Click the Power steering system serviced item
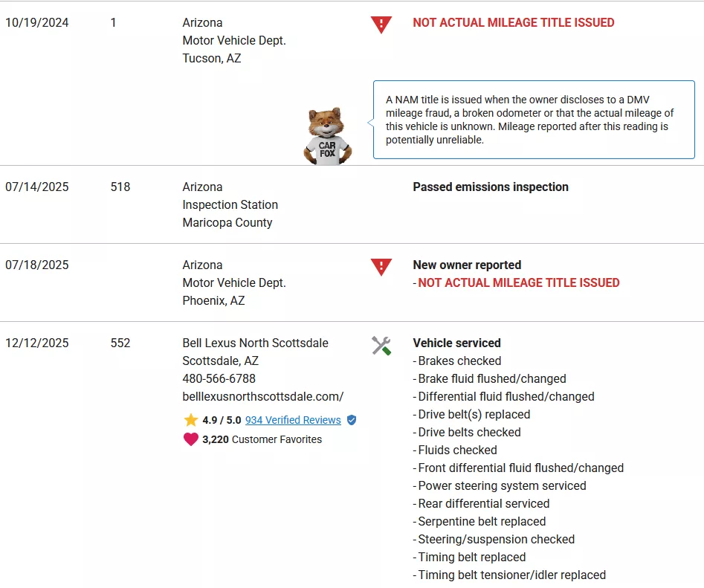Screen dimensions: 704x588 tap(502, 485)
